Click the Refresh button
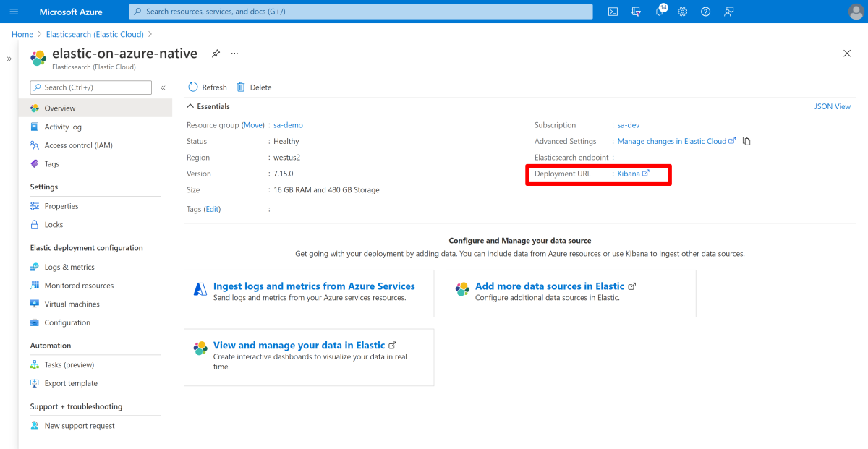Screen dimensions: 868x449 (x=208, y=87)
